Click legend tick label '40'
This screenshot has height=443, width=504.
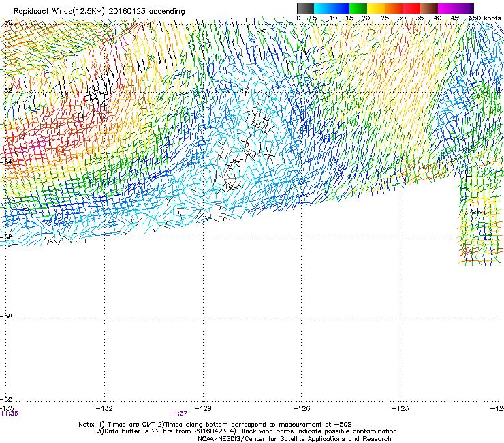[x=437, y=18]
